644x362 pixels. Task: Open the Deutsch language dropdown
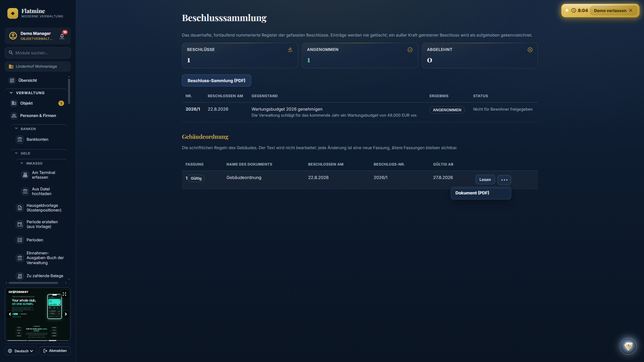pos(21,351)
